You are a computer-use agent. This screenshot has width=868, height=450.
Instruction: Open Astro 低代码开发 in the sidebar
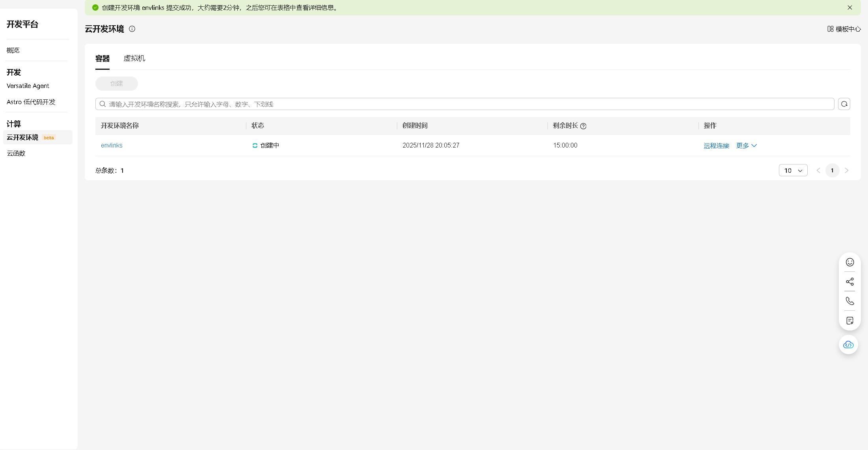pyautogui.click(x=31, y=102)
